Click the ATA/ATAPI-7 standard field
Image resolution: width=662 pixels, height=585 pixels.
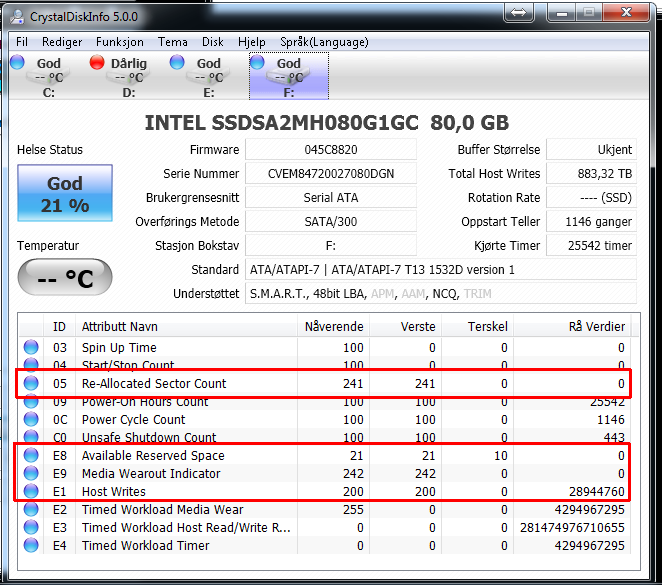[441, 270]
